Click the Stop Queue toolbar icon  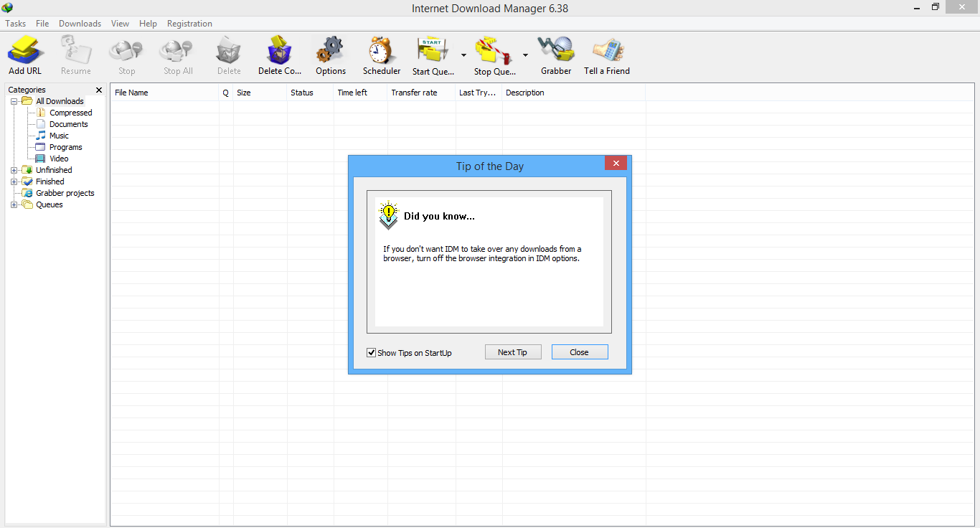point(494,50)
